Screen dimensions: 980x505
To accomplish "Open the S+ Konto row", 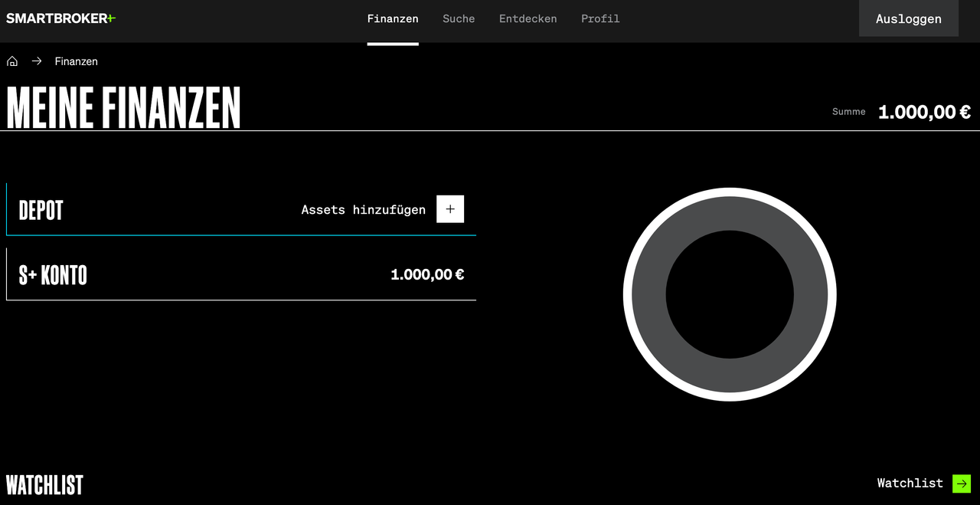I will pos(241,274).
